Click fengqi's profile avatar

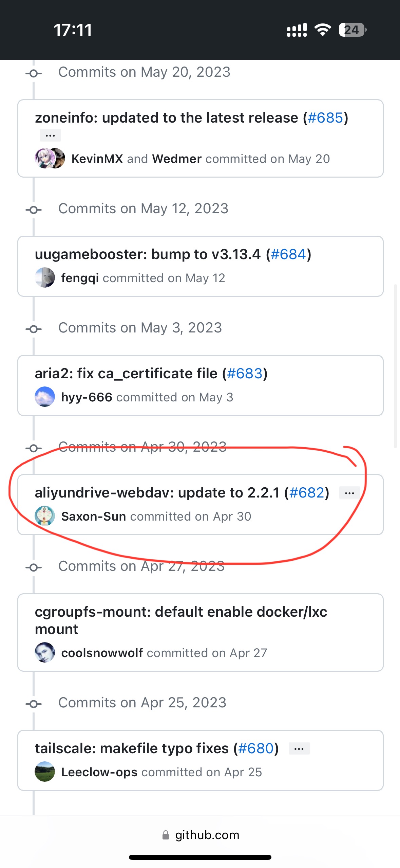[44, 277]
